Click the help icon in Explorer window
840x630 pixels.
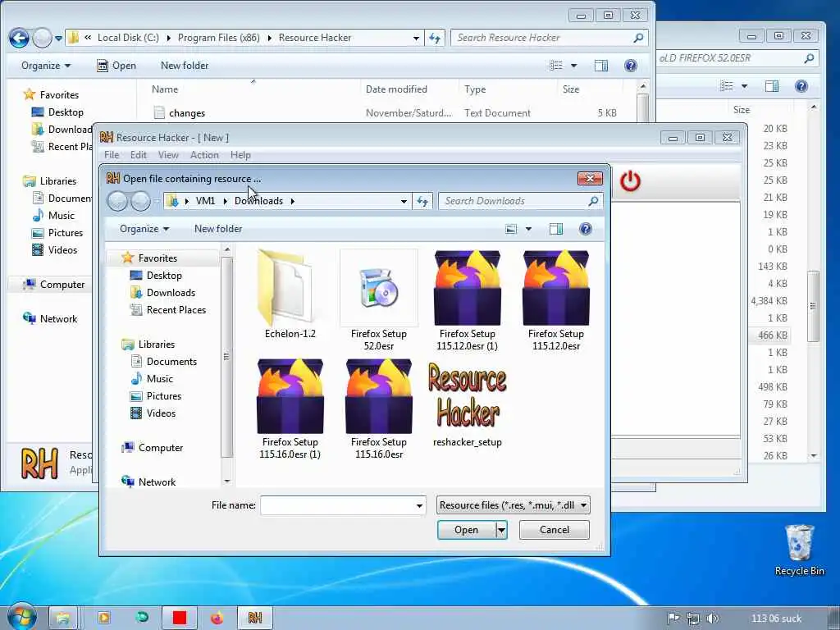click(631, 66)
